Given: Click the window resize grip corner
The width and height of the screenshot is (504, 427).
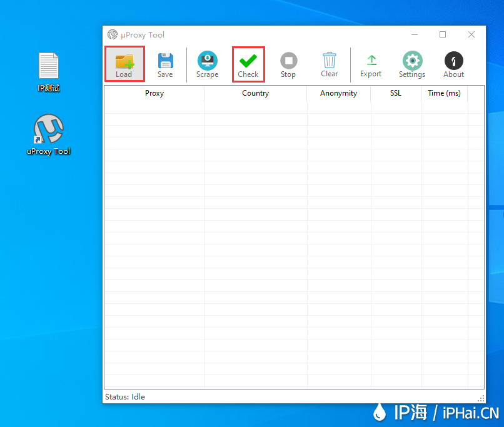Looking at the screenshot, I should [x=481, y=398].
